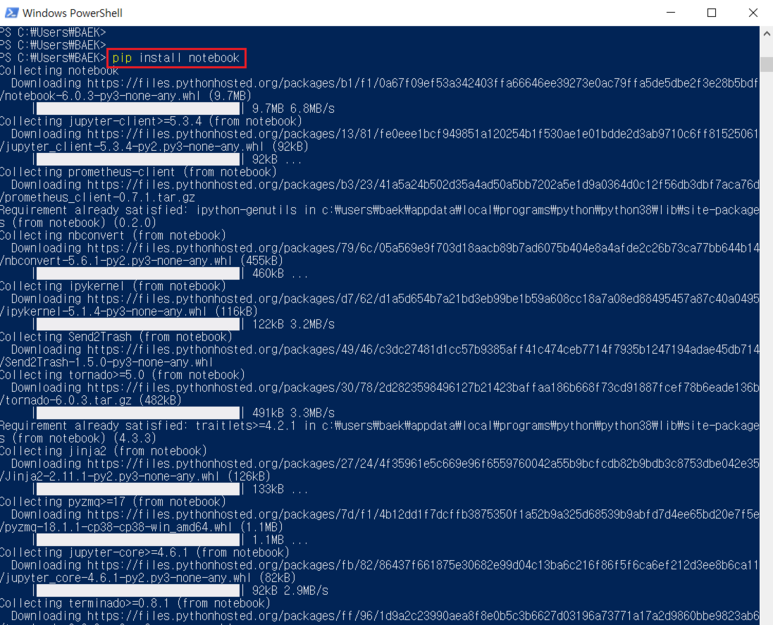Click the "9.7MB 6.8MB/s" progress text

tap(293, 108)
